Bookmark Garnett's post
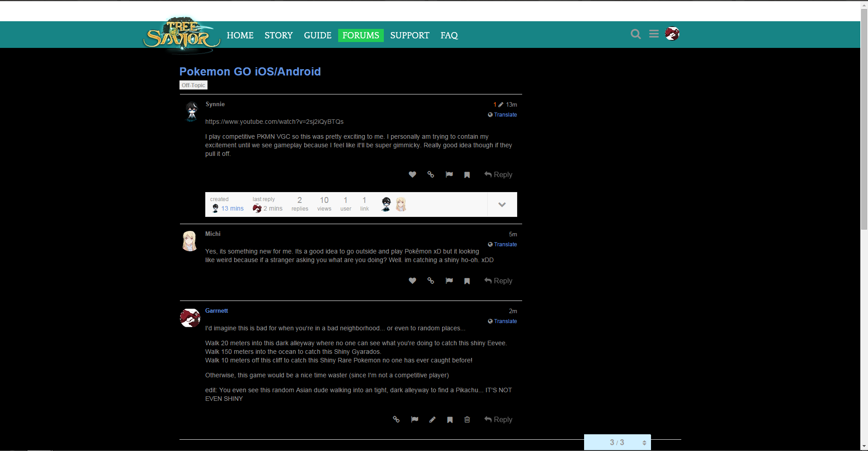Viewport: 868px width, 451px height. point(450,420)
